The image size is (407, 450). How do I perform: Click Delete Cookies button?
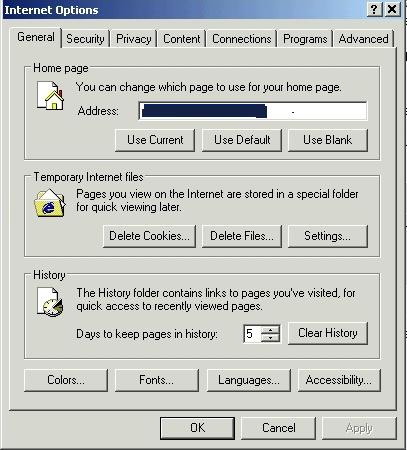click(149, 236)
